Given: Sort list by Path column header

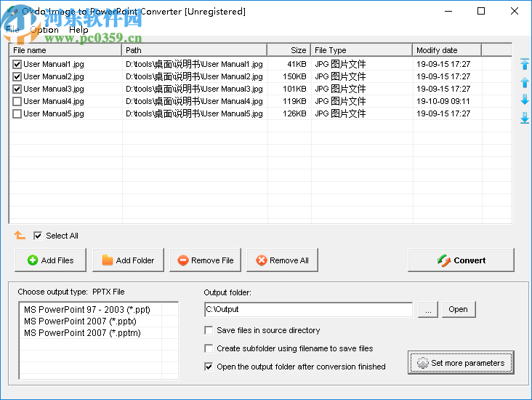Looking at the screenshot, I should click(x=195, y=50).
